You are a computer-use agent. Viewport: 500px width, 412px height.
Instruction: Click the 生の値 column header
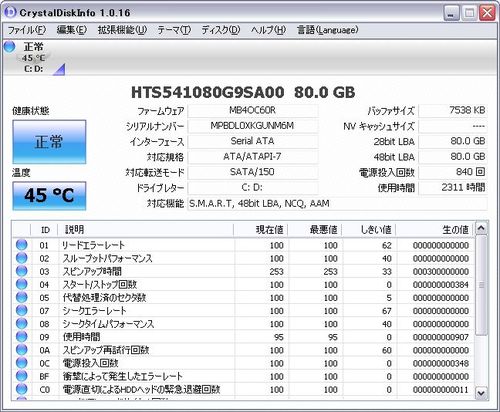click(434, 230)
